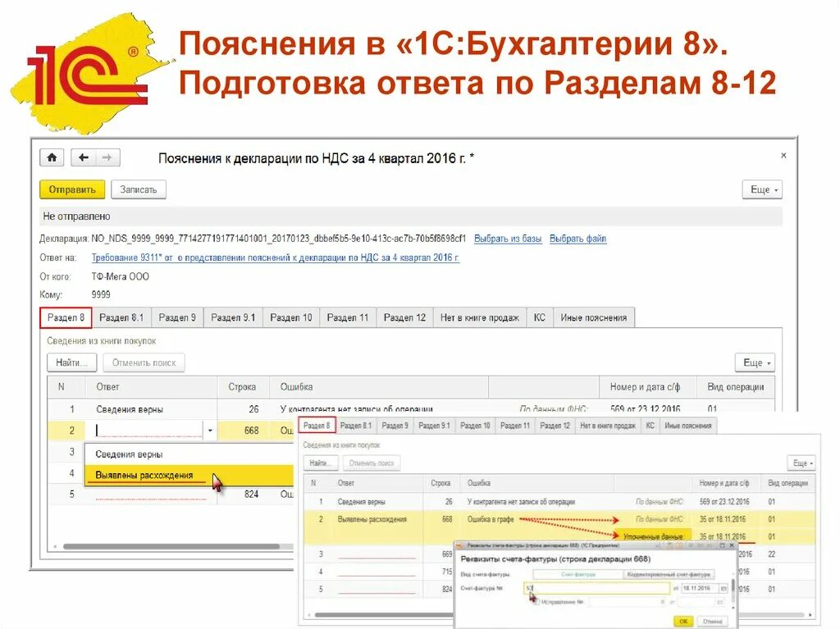Image resolution: width=840 pixels, height=629 pixels.
Task: Switch to the Раздел 9 tab in the large form
Action: (177, 317)
